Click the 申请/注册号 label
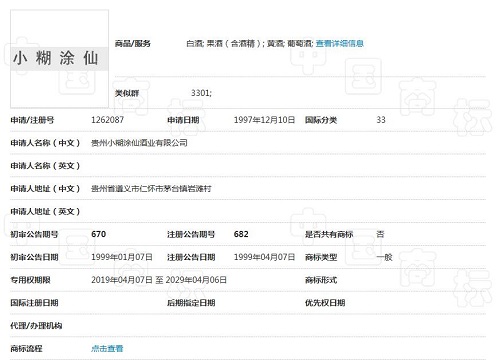The image size is (500, 360). [x=32, y=120]
